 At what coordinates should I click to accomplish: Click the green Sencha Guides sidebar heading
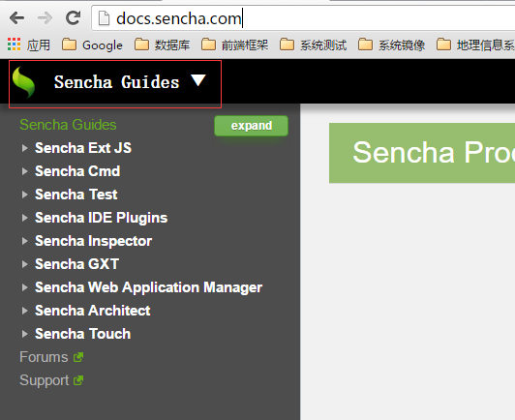tap(68, 125)
